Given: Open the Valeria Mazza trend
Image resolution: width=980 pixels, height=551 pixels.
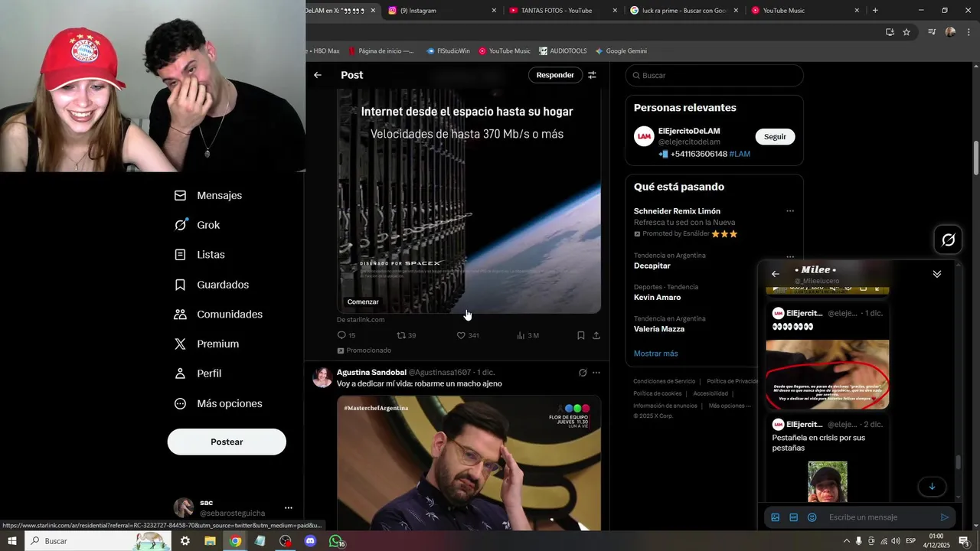Looking at the screenshot, I should (659, 329).
